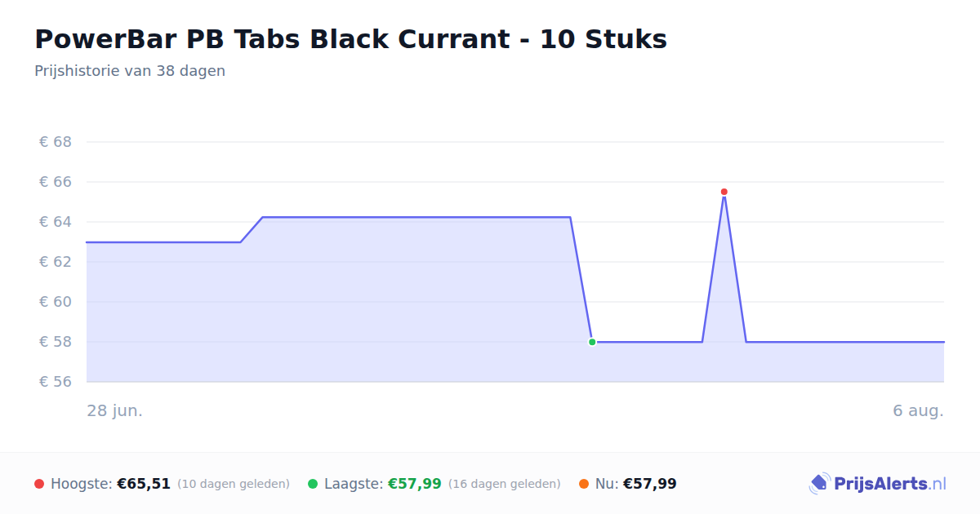Click the product title PowerBar PB Tabs
Screen dimensions: 980x514
point(350,38)
